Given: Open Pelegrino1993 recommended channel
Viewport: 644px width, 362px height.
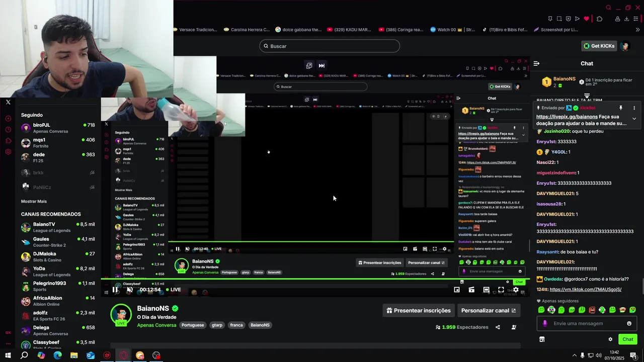Looking at the screenshot, I should [58, 286].
